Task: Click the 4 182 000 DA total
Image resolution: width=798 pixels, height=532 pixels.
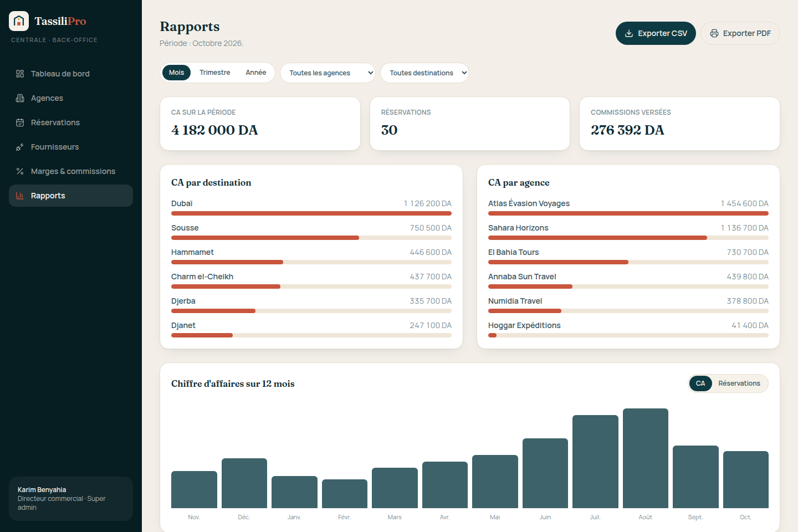Action: tap(214, 130)
